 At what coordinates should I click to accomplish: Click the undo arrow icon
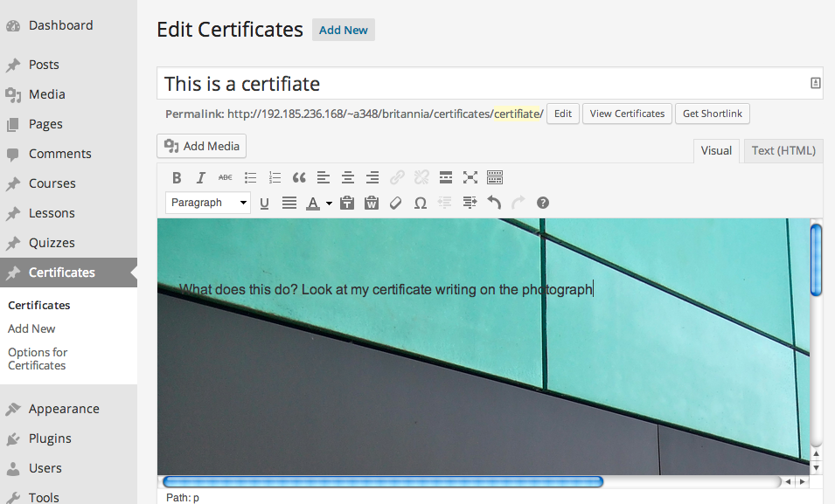[494, 203]
